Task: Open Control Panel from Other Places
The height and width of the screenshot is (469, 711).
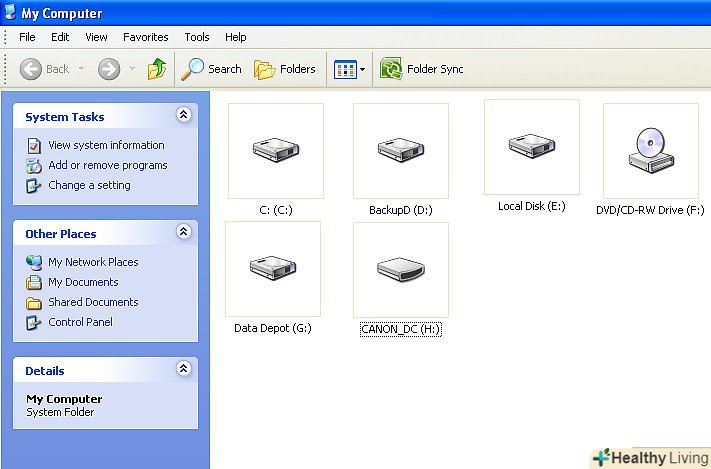Action: 80,322
